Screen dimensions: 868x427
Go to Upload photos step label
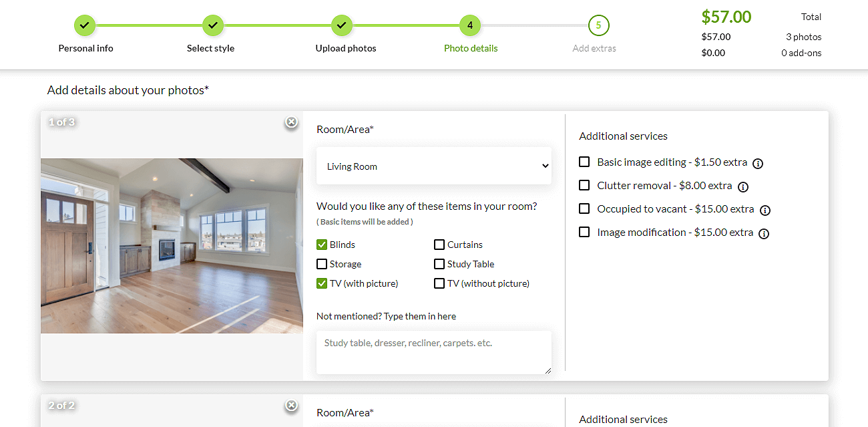(x=346, y=48)
